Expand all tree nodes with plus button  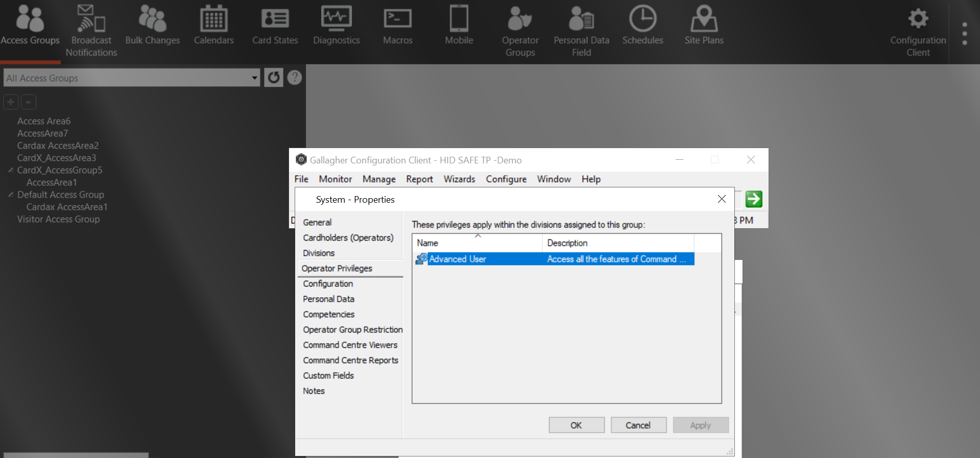point(11,102)
